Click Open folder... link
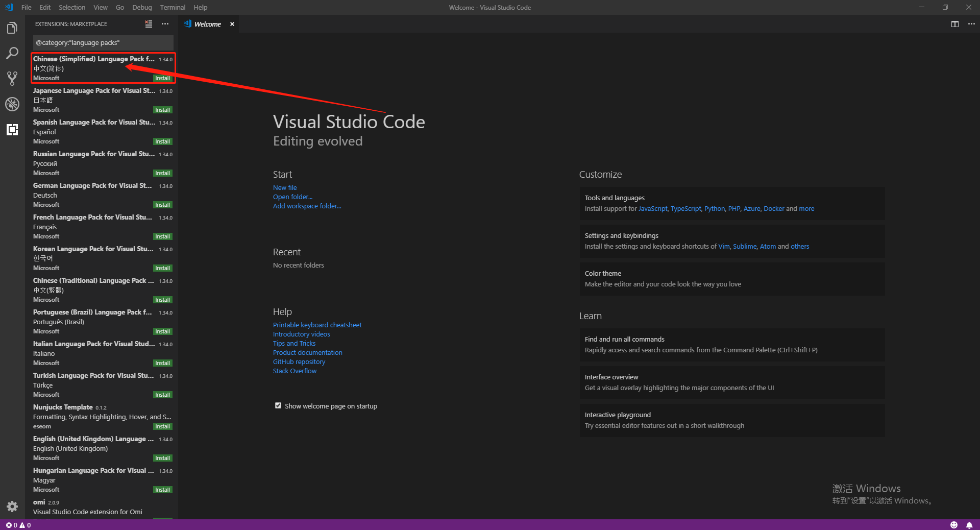Viewport: 980px width, 530px height. (x=292, y=197)
